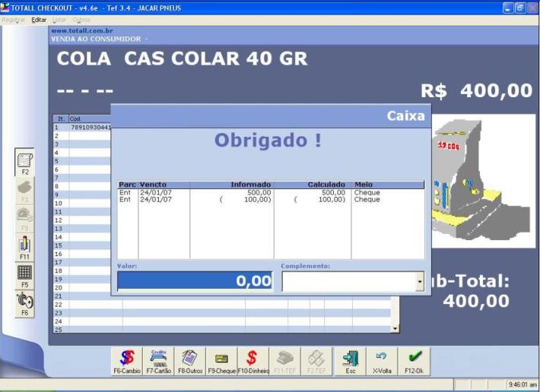Focus the Valor amount field

pyautogui.click(x=195, y=281)
